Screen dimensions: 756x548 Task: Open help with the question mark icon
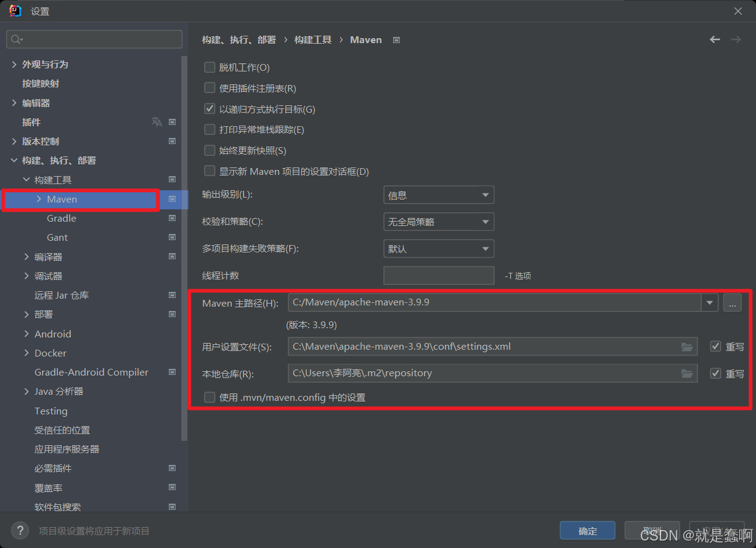coord(20,530)
